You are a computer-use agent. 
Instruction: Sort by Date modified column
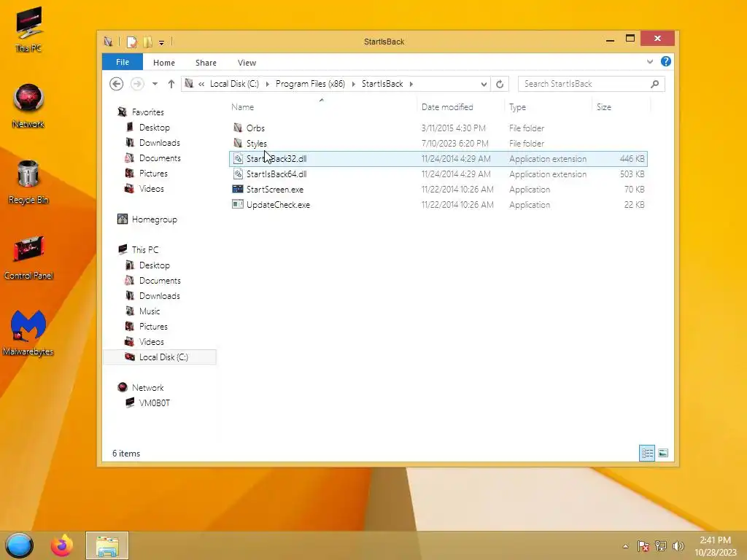coord(460,107)
